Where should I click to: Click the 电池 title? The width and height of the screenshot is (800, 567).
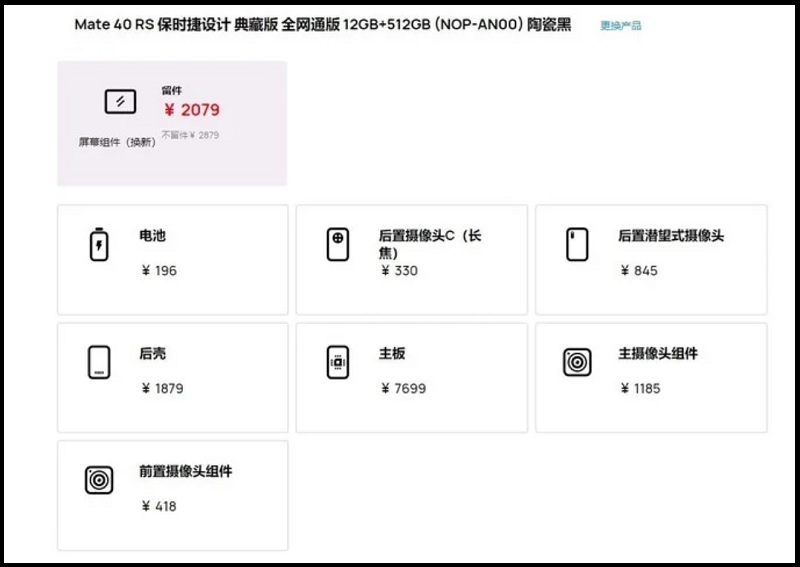tap(153, 236)
